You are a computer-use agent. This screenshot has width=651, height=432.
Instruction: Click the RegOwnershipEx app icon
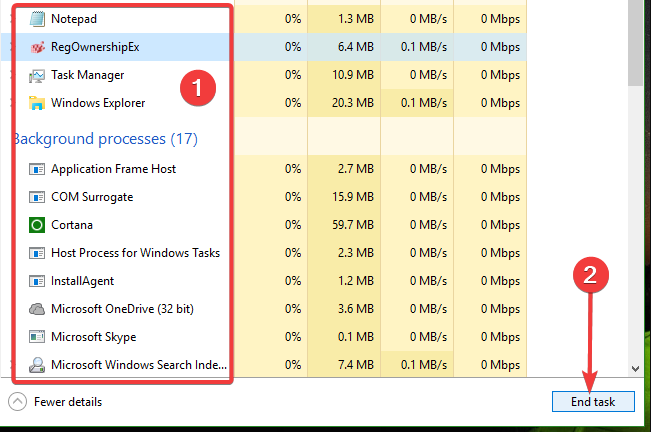(37, 47)
